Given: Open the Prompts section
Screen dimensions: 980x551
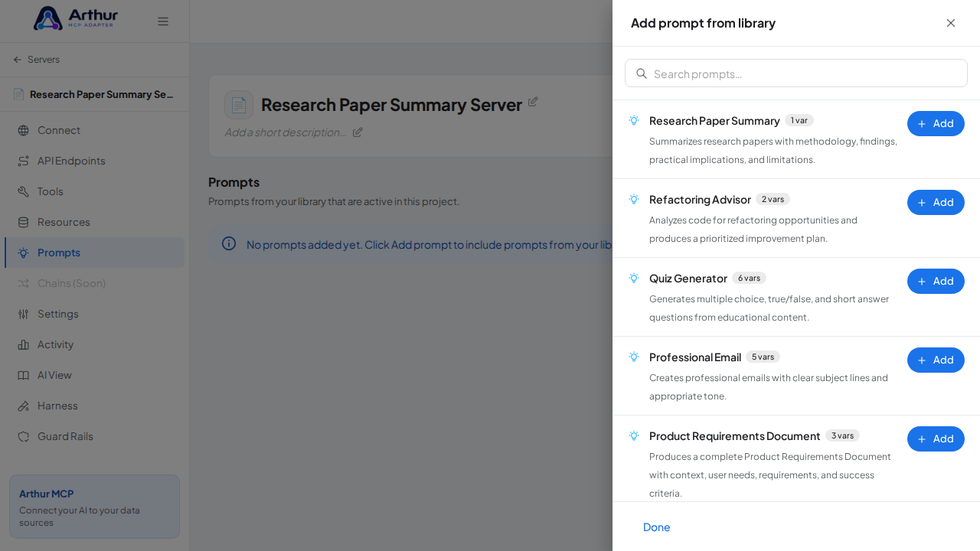Looking at the screenshot, I should (x=94, y=253).
